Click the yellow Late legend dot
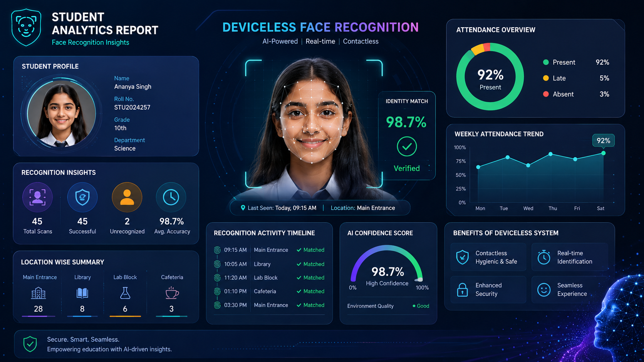The height and width of the screenshot is (362, 644). 546,78
